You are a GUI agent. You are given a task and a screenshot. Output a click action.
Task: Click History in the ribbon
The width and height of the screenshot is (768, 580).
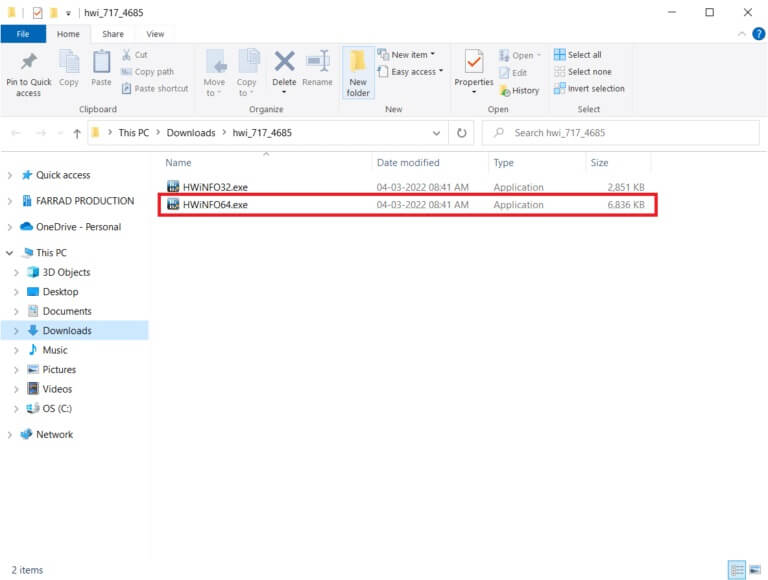[519, 90]
